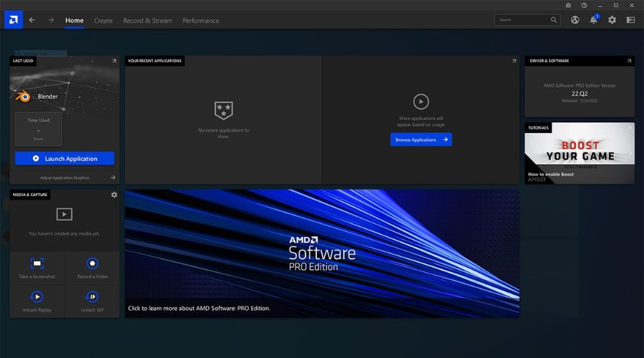Open Media & Capture settings gear
644x358 pixels.
114,195
